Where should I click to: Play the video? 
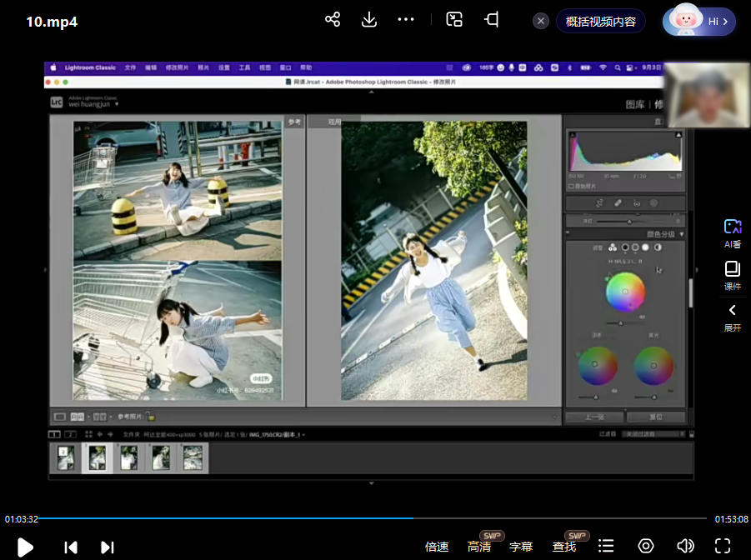click(25, 547)
